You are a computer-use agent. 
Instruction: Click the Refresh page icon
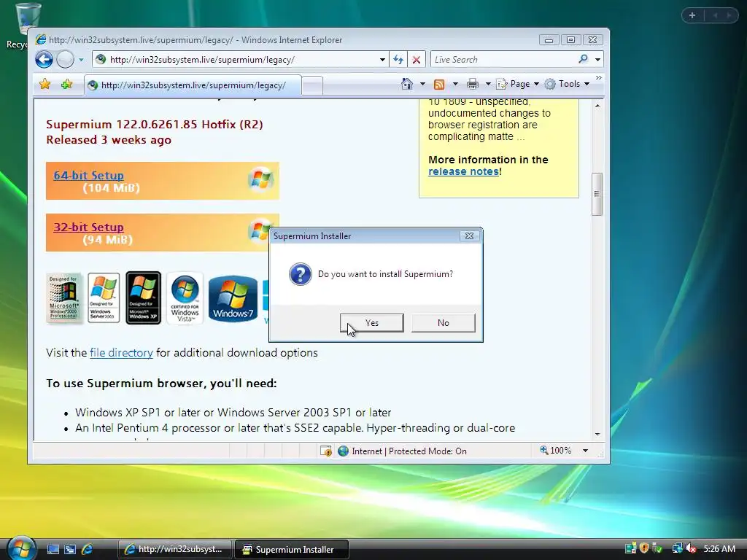point(398,60)
